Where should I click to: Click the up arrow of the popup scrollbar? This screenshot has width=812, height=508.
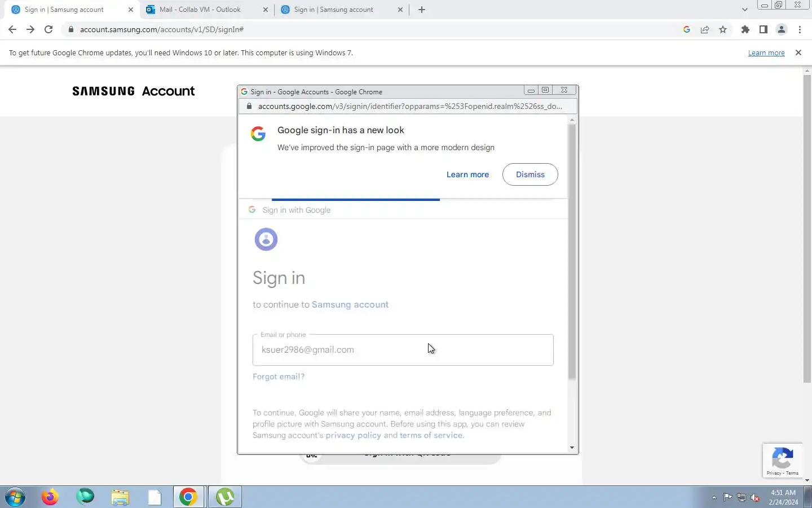coord(572,120)
